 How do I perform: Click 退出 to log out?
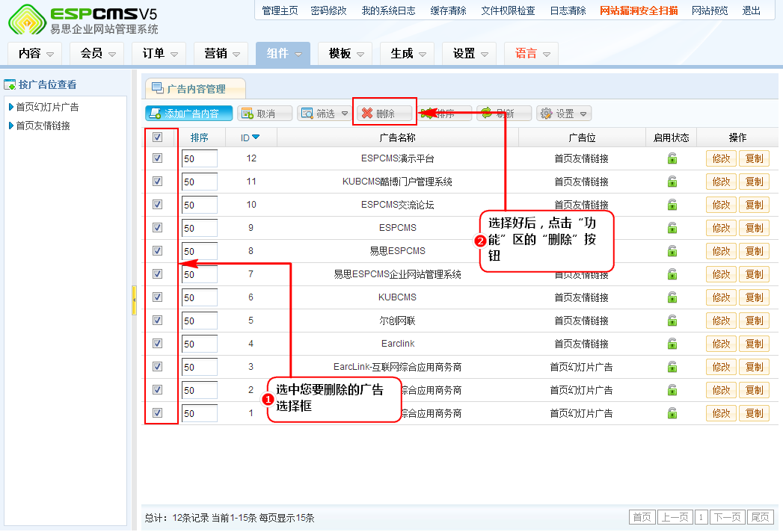click(751, 10)
